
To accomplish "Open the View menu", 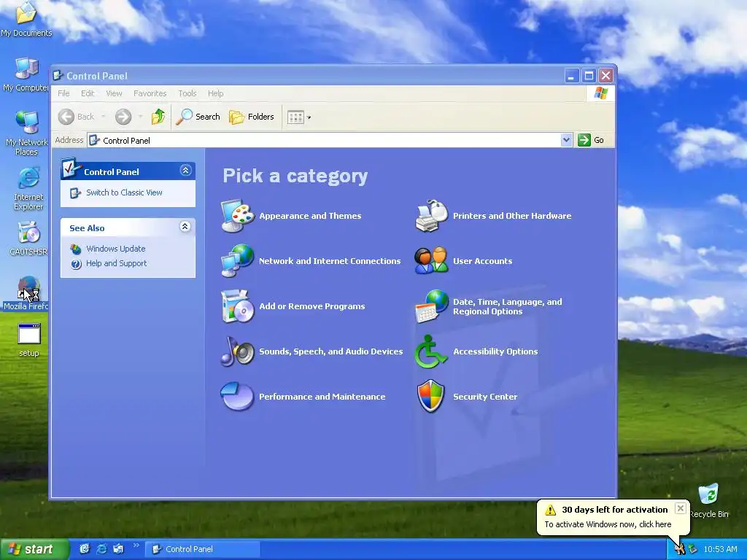I will pyautogui.click(x=114, y=93).
